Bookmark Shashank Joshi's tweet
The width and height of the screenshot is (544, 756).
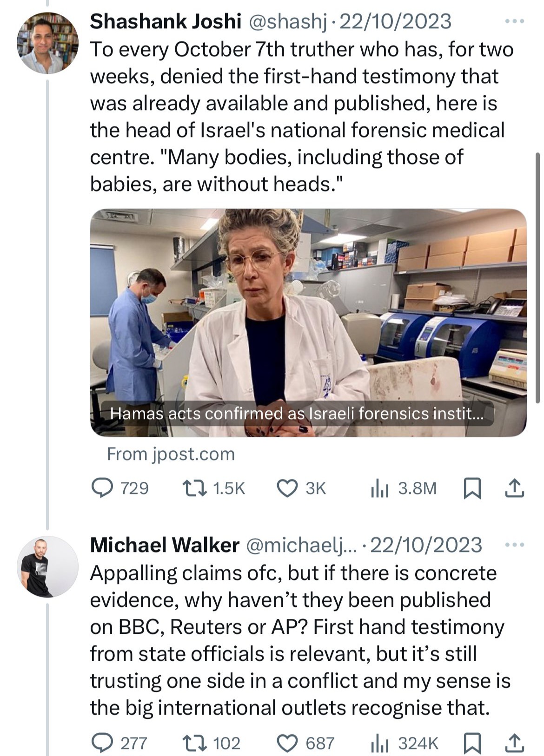pos(472,489)
